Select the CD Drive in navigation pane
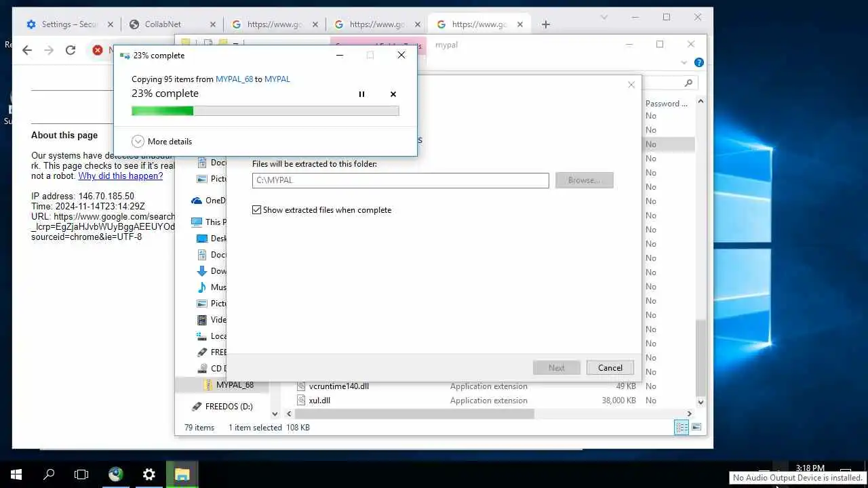This screenshot has width=868, height=488. click(x=211, y=369)
